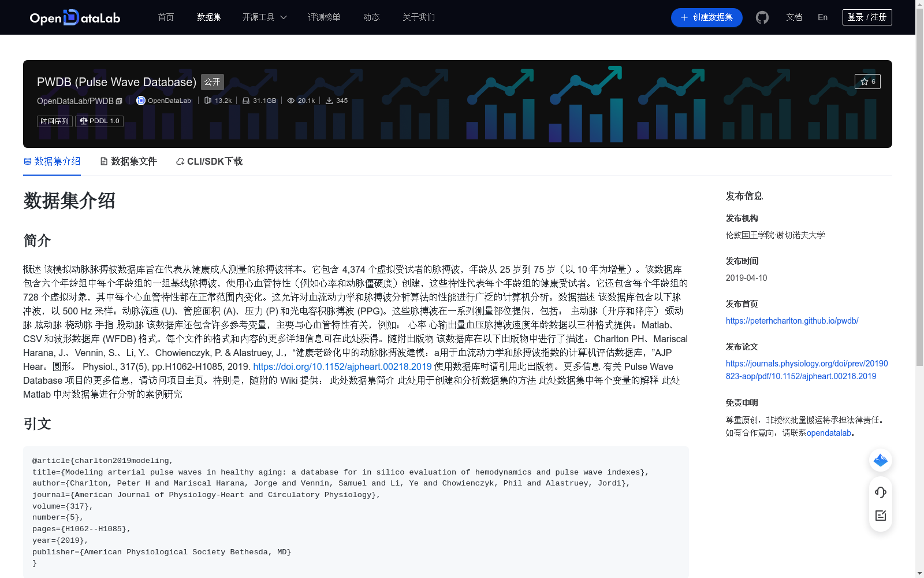Screen dimensions: 924x578
Task: Star the PWDB dataset
Action: (867, 81)
